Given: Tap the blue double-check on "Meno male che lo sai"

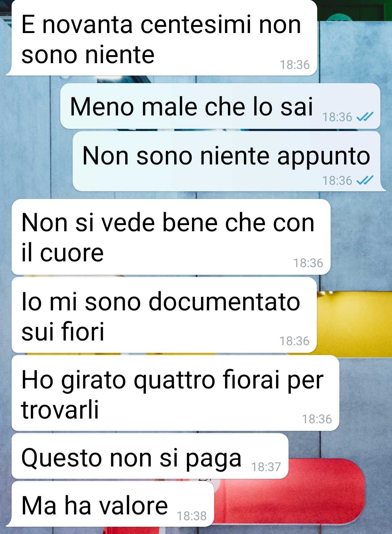Looking at the screenshot, I should tap(365, 117).
